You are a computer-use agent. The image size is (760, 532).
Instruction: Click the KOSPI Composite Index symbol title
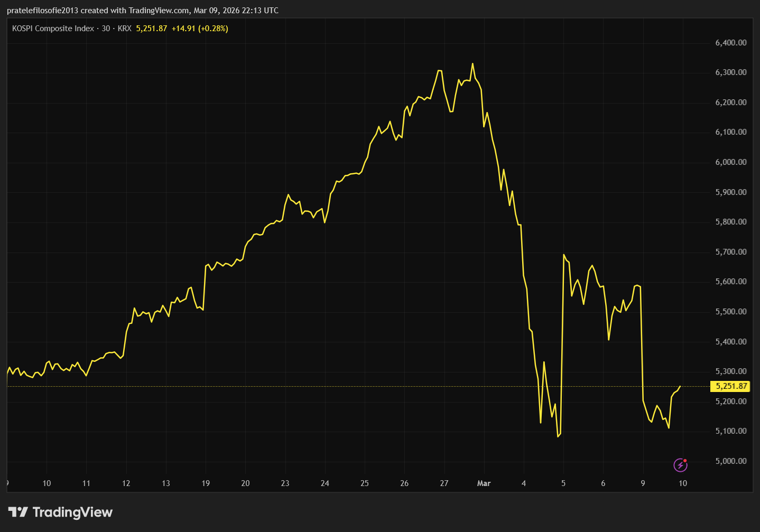53,29
